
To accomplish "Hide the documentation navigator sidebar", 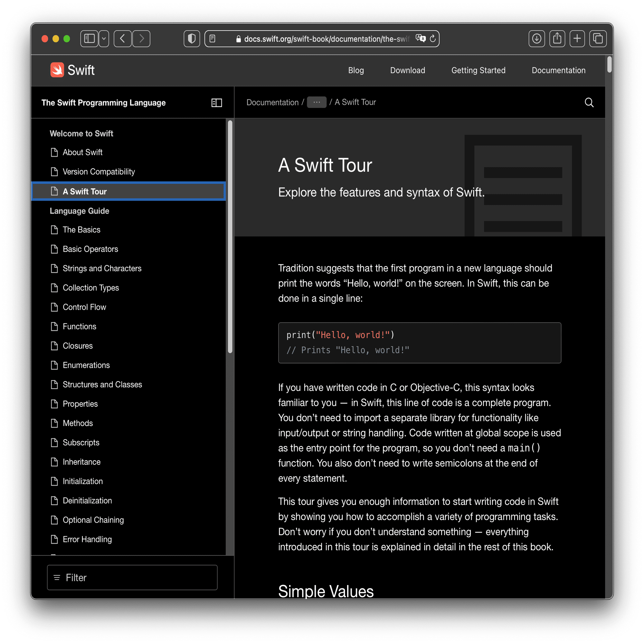I will 217,103.
